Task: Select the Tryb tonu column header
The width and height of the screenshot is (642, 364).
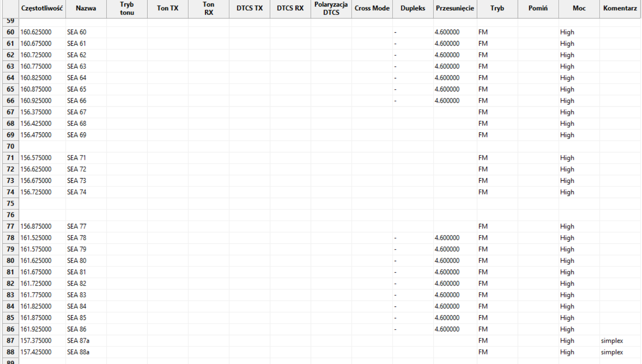Action: point(127,8)
